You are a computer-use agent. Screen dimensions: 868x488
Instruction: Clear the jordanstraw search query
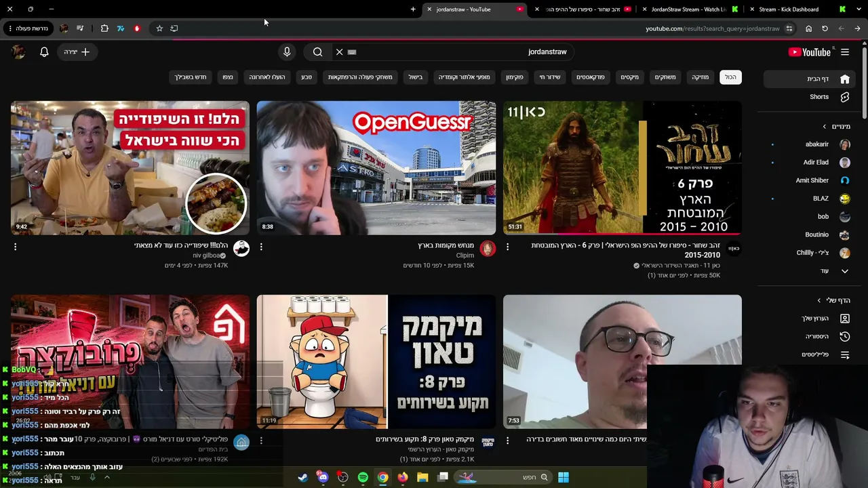(340, 52)
